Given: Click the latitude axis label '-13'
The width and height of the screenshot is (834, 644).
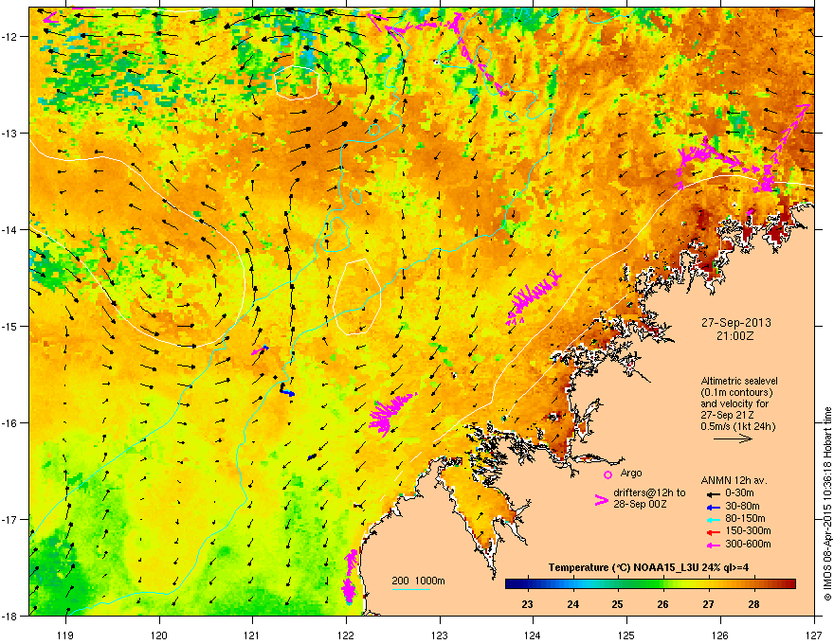Looking at the screenshot, I should point(10,134).
